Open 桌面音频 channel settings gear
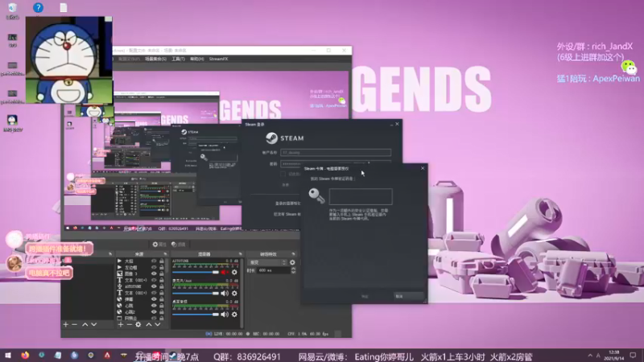This screenshot has height=362, width=644. (x=234, y=315)
